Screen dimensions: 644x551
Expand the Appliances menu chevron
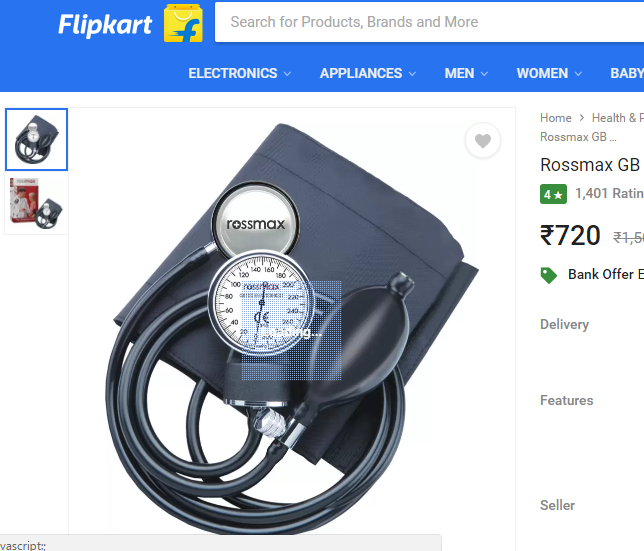pos(412,74)
